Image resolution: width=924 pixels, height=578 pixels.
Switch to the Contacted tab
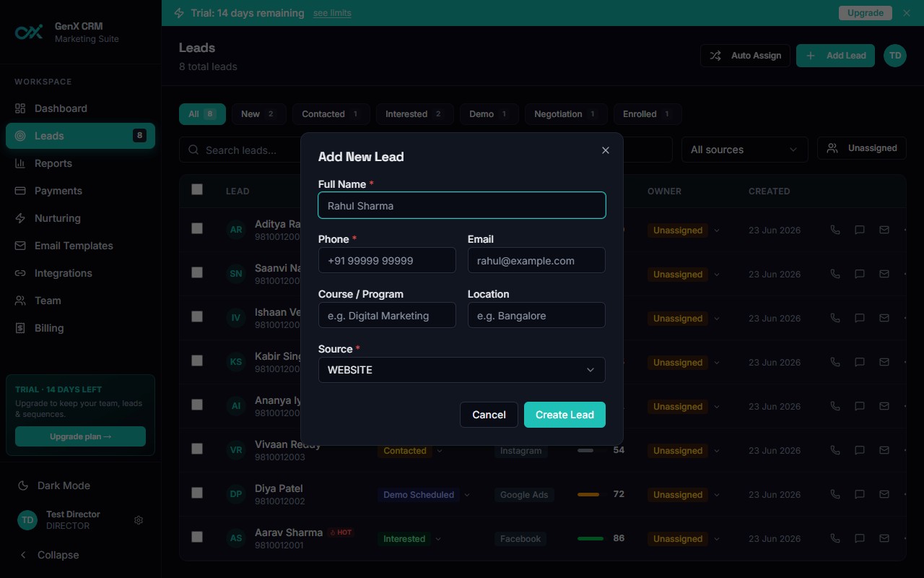pyautogui.click(x=331, y=114)
